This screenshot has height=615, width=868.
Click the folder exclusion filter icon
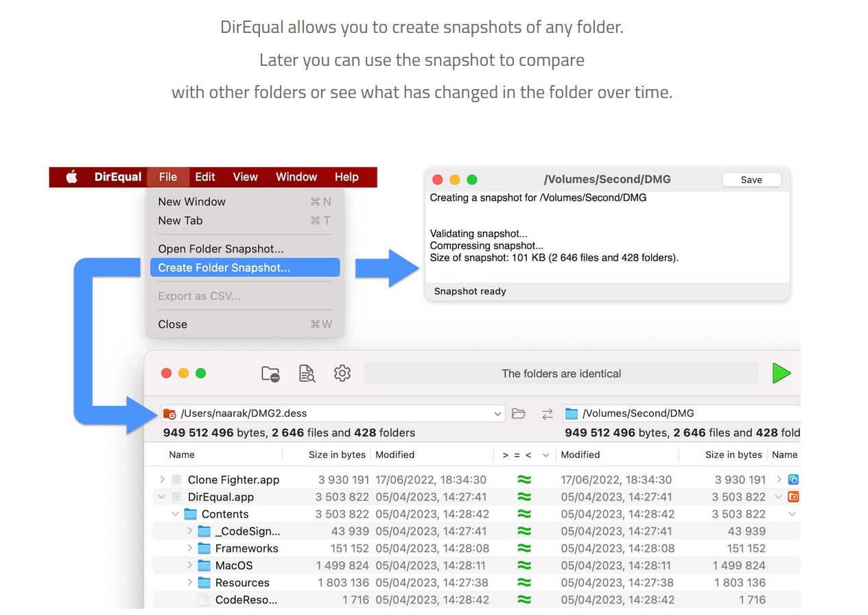coord(271,374)
